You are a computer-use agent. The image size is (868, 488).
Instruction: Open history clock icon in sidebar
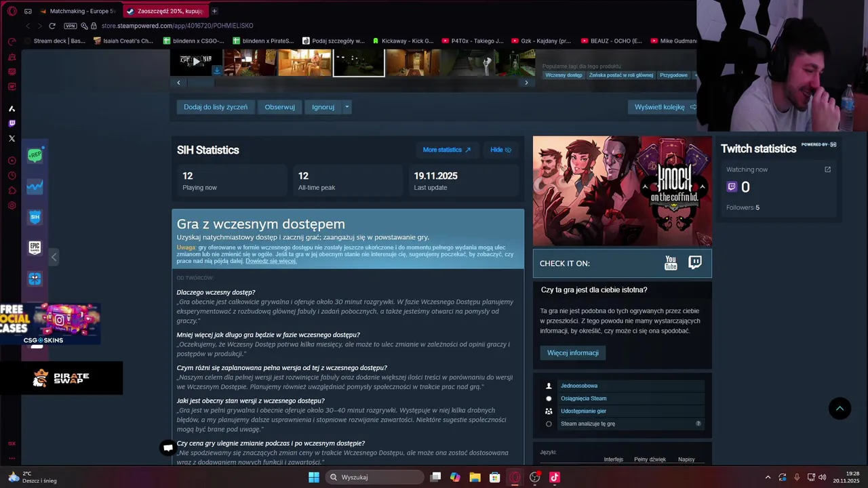tap(12, 176)
